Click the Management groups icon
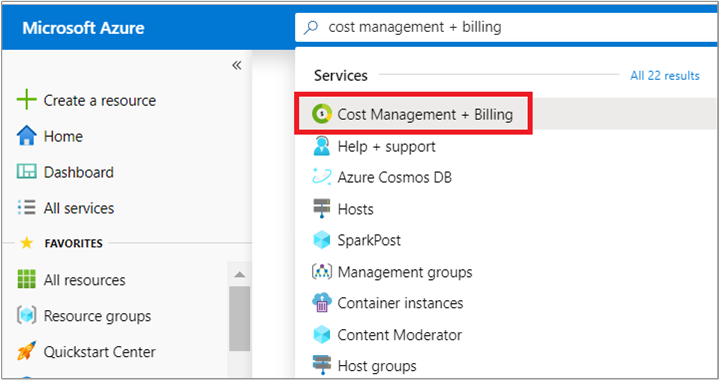This screenshot has height=380, width=720. coord(321,272)
